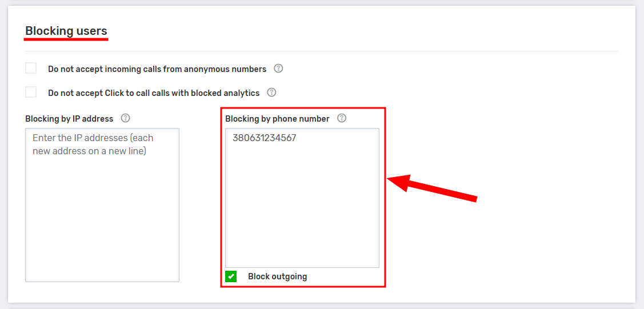Tick the blocked analytics Click to call checkbox
Screen dimensions: 644x309
tap(31, 92)
